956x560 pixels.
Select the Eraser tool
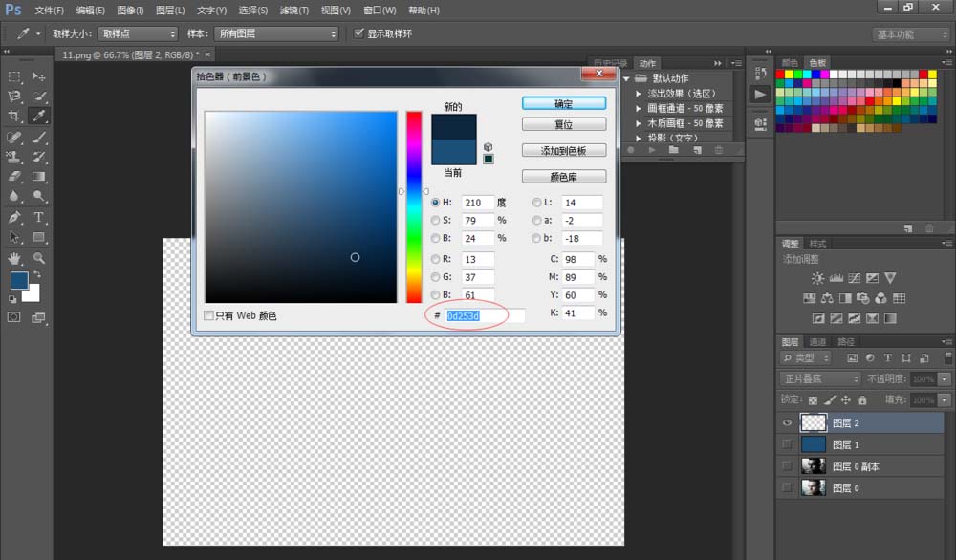[14, 176]
